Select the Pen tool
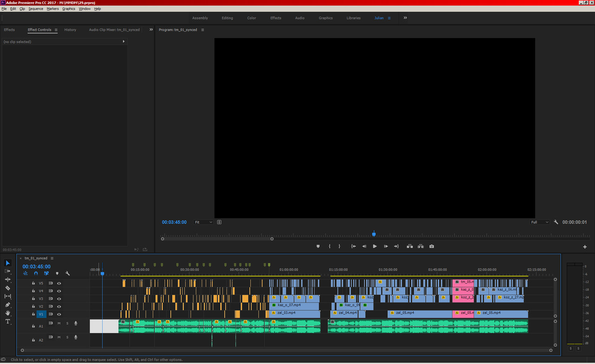595x364 pixels. tap(7, 305)
